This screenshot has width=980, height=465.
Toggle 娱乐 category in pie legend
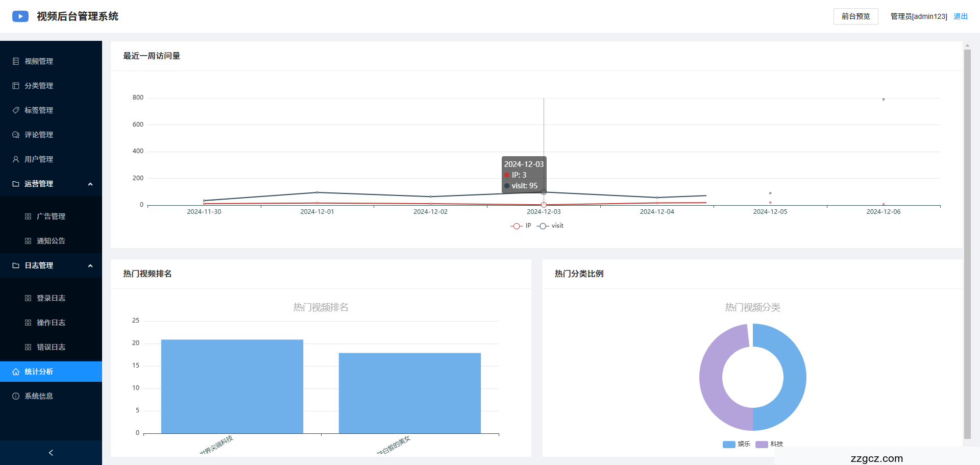click(737, 444)
